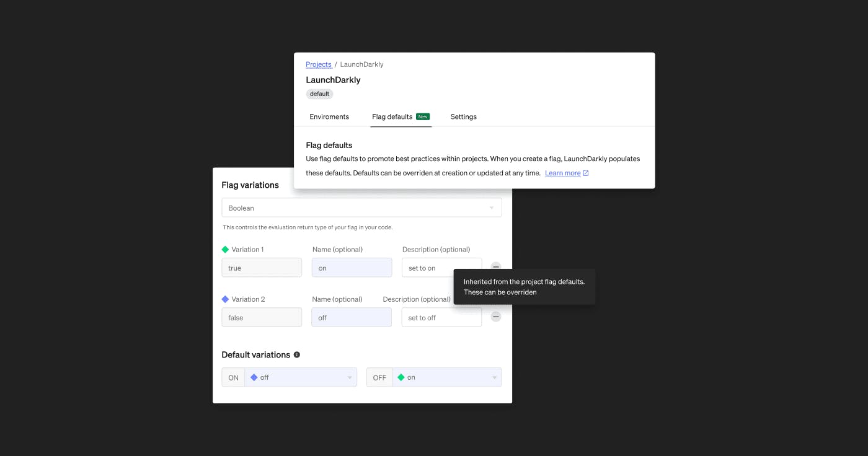Open the Settings tab
This screenshot has width=868, height=456.
click(463, 116)
